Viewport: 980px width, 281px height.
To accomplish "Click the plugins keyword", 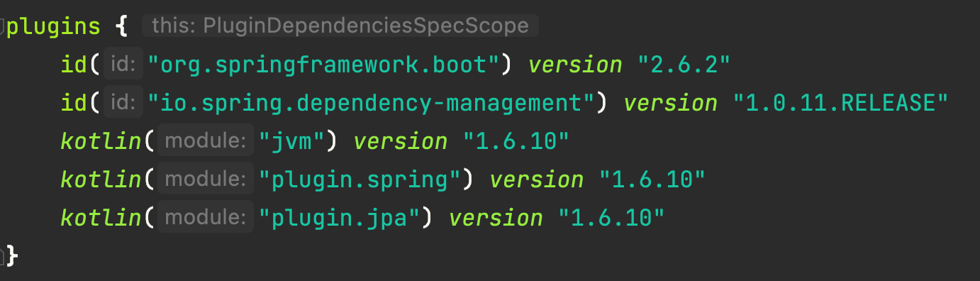I will pos(54,27).
